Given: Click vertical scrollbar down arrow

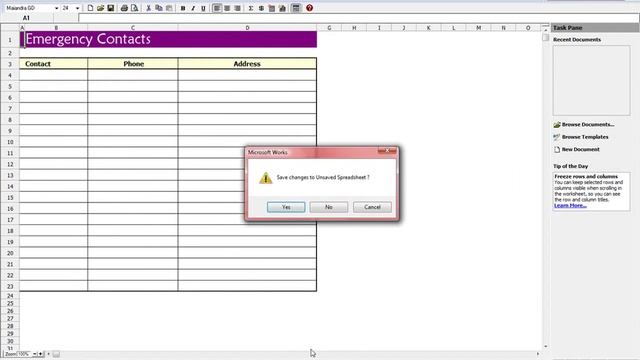Looking at the screenshot, I should [546, 346].
